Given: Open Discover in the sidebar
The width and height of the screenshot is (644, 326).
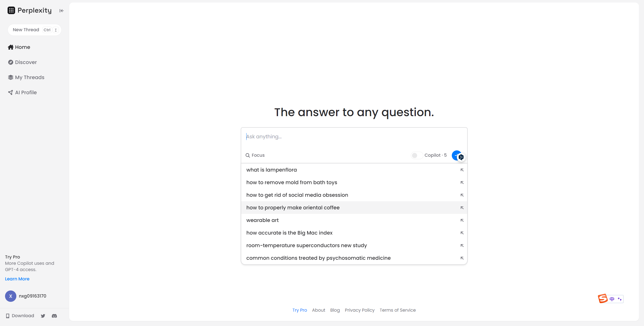Looking at the screenshot, I should coord(26,62).
